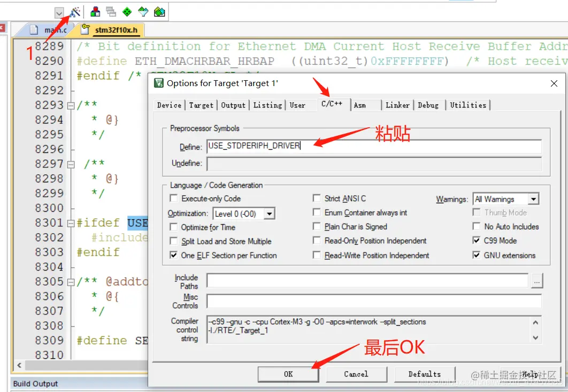Open the Asm tab

[360, 105]
